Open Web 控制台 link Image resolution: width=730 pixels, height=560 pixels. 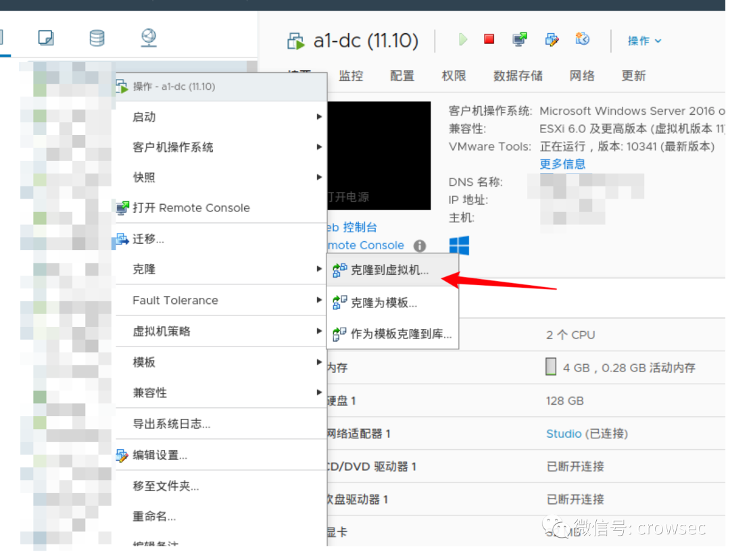[x=352, y=228]
